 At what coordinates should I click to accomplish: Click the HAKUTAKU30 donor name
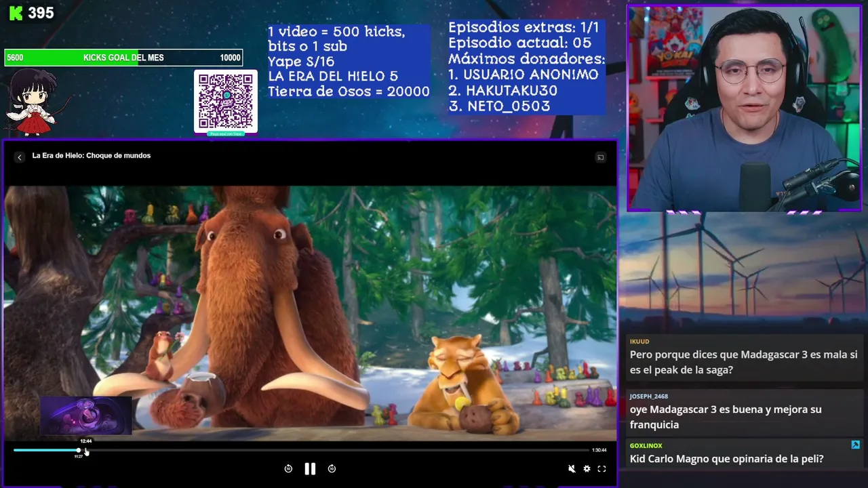pyautogui.click(x=511, y=90)
